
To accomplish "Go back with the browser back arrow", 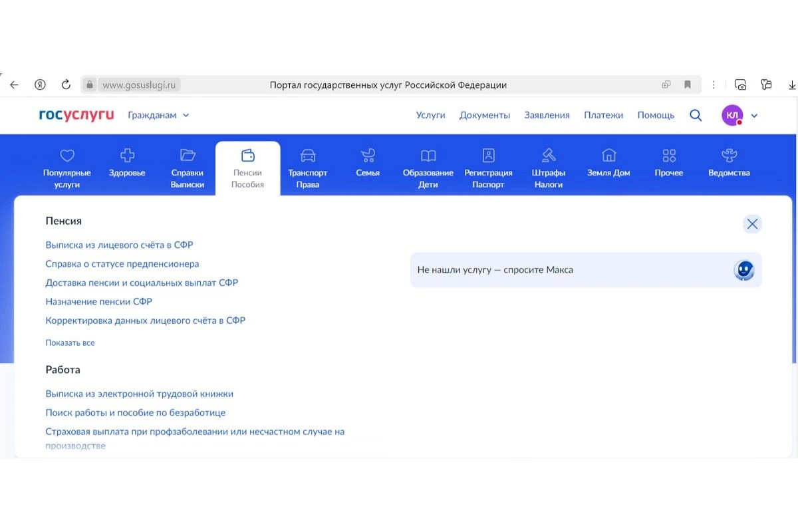I will point(14,84).
